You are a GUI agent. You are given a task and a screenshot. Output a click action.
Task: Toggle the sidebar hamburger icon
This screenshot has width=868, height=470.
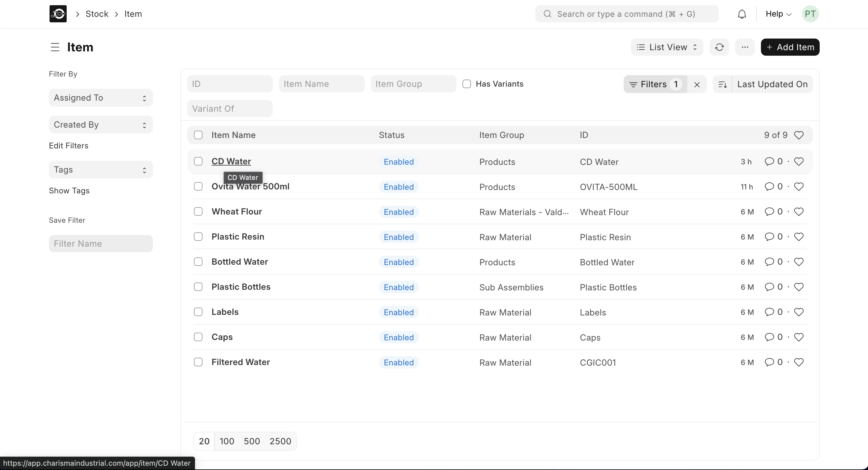55,47
